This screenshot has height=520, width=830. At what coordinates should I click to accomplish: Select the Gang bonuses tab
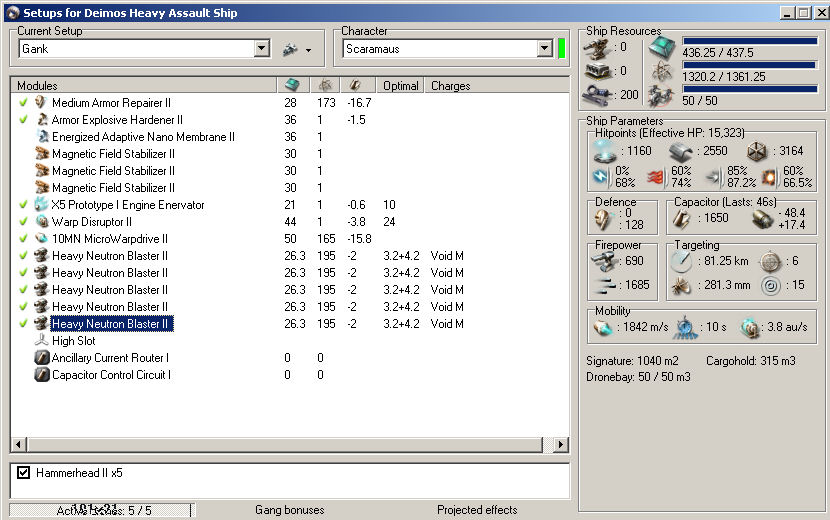click(290, 510)
